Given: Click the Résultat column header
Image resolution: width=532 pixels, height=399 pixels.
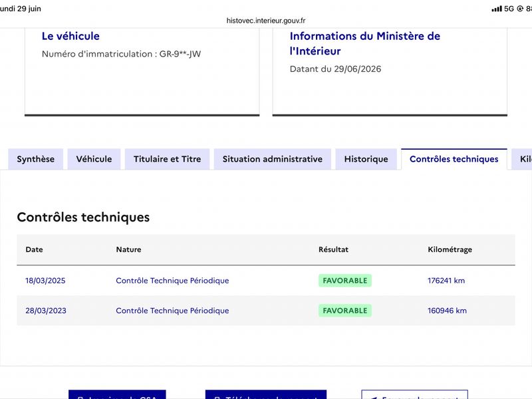Looking at the screenshot, I should click(334, 249).
